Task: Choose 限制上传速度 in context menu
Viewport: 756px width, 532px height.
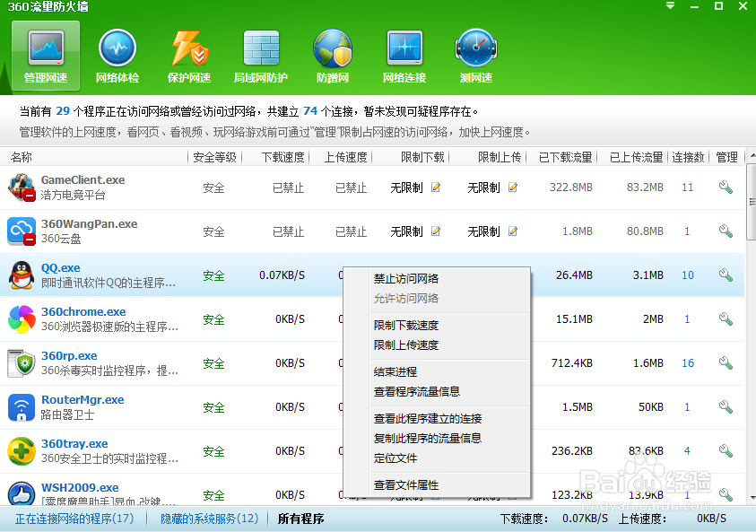Action: pyautogui.click(x=406, y=344)
